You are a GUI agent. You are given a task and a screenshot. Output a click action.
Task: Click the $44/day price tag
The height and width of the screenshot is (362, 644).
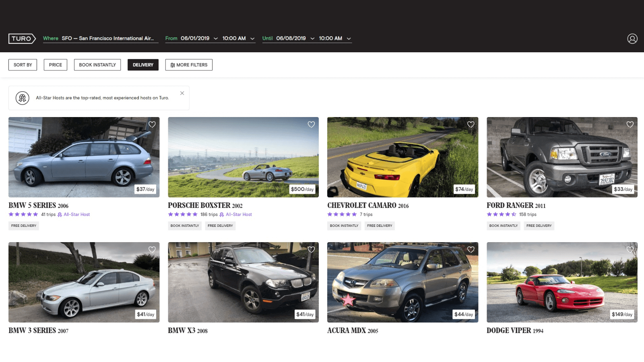click(x=464, y=315)
